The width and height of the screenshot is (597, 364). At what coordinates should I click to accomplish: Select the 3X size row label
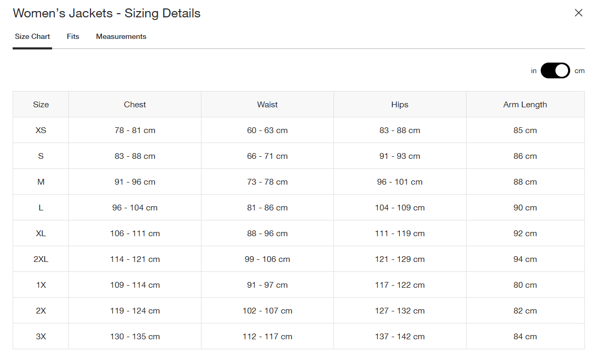point(41,337)
